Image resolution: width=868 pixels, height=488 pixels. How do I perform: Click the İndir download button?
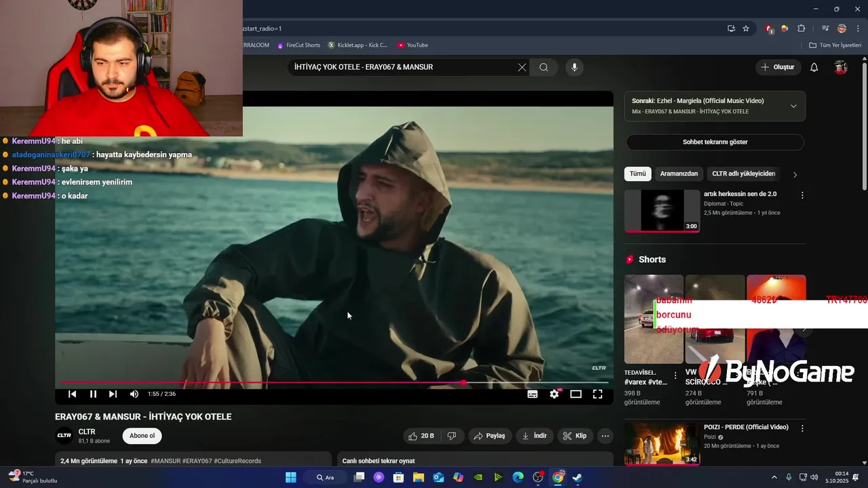(534, 436)
